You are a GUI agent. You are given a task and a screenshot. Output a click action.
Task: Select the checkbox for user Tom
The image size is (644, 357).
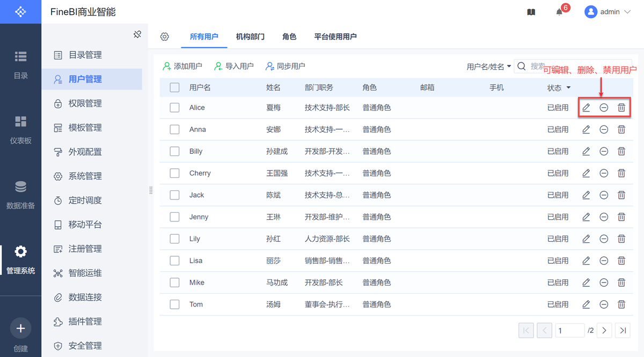coord(174,304)
